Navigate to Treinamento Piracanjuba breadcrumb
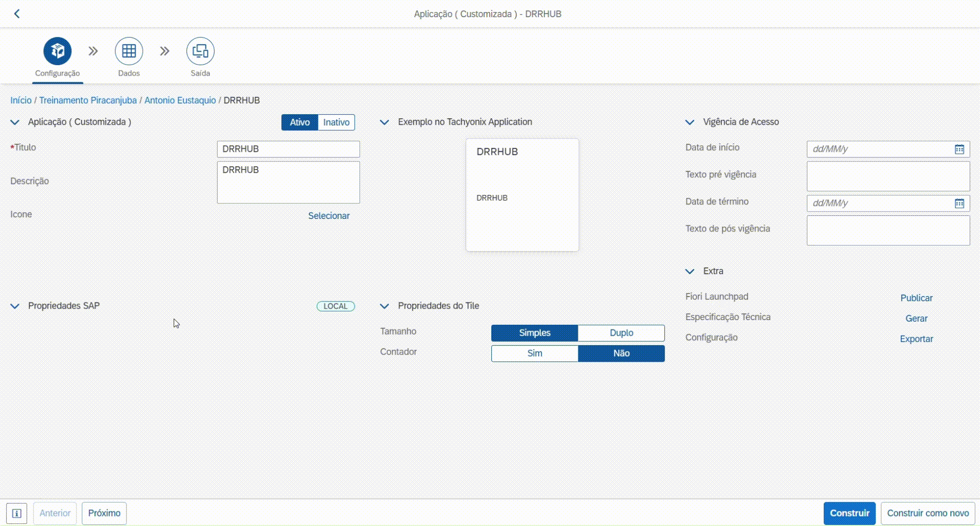The image size is (980, 526). pyautogui.click(x=88, y=101)
